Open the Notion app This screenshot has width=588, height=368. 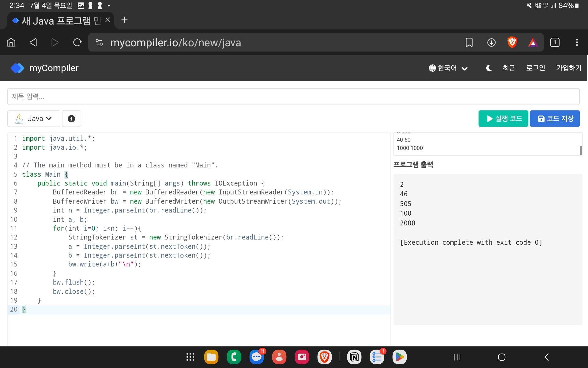tap(354, 357)
